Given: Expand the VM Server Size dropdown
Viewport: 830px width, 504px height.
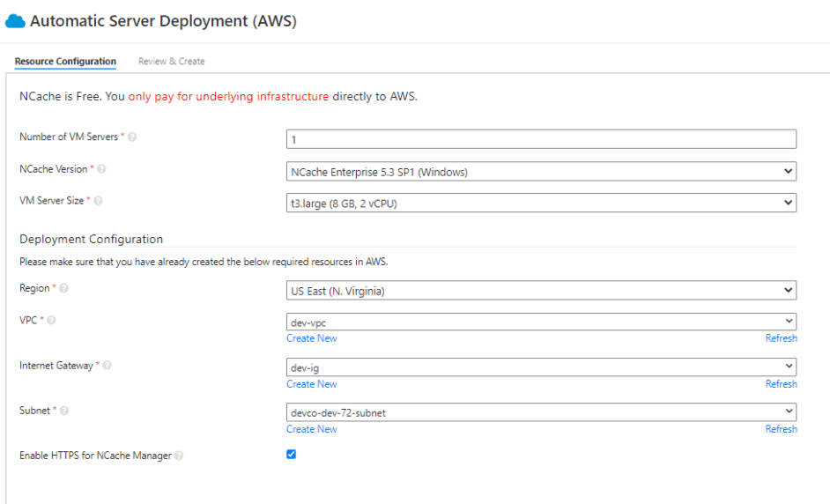Looking at the screenshot, I should 541,203.
